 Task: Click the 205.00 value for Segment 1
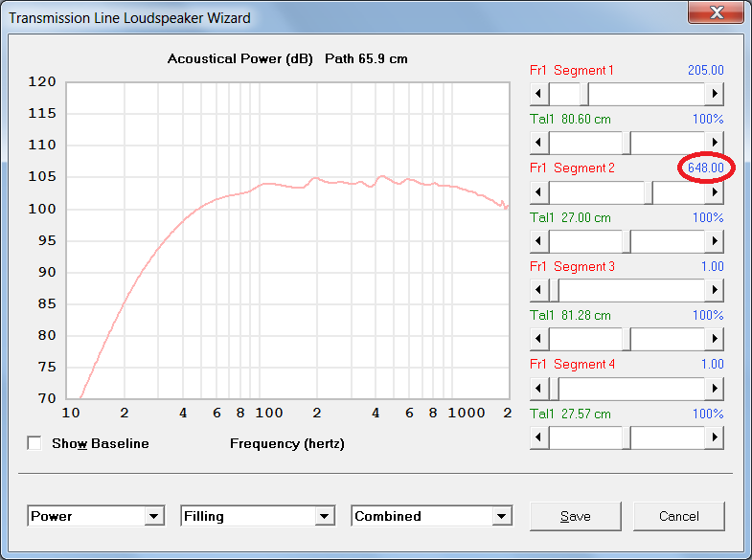click(x=705, y=70)
